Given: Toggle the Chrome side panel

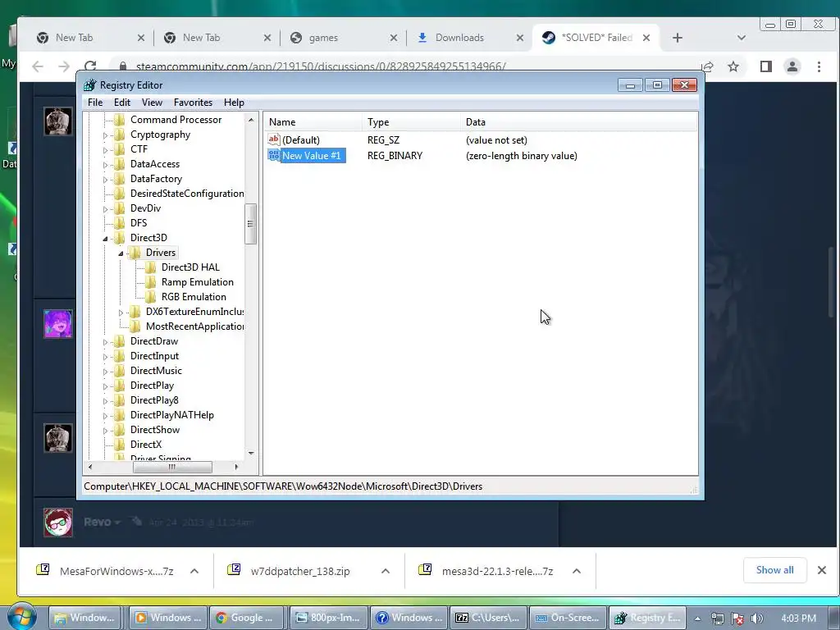Looking at the screenshot, I should [x=765, y=66].
